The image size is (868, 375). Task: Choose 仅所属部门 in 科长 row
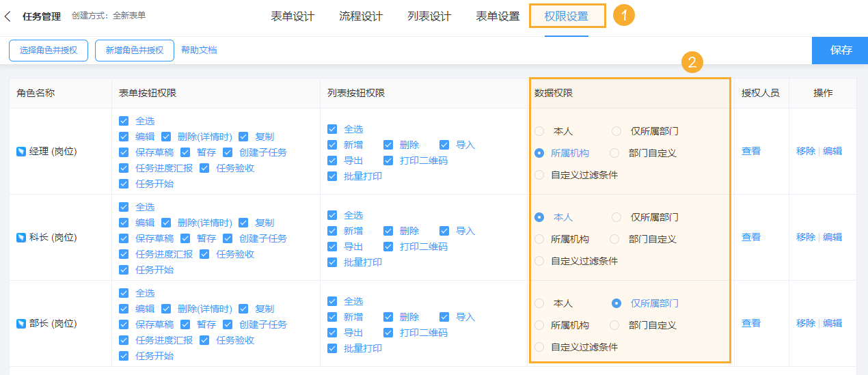point(616,217)
